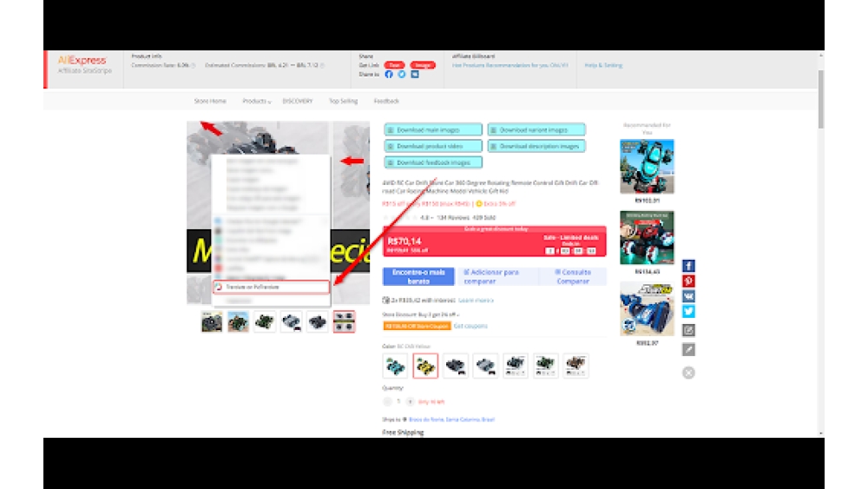Click the gray pencil icon in side column
The height and width of the screenshot is (489, 868).
tap(688, 349)
